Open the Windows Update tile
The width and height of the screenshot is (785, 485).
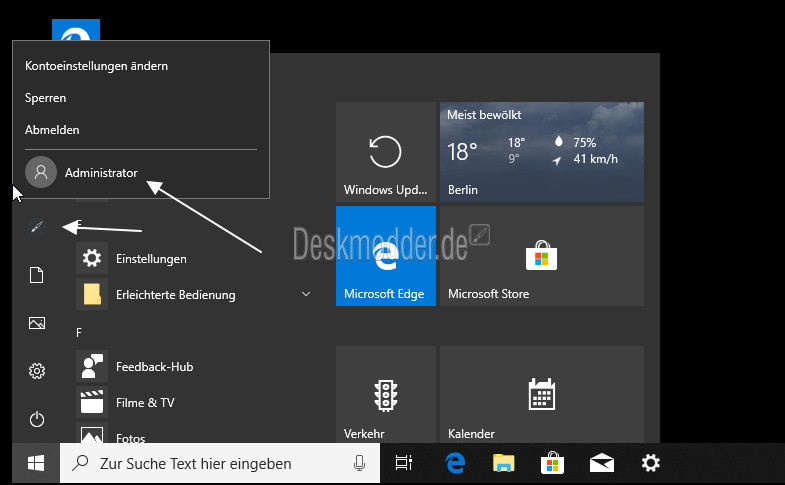point(385,152)
